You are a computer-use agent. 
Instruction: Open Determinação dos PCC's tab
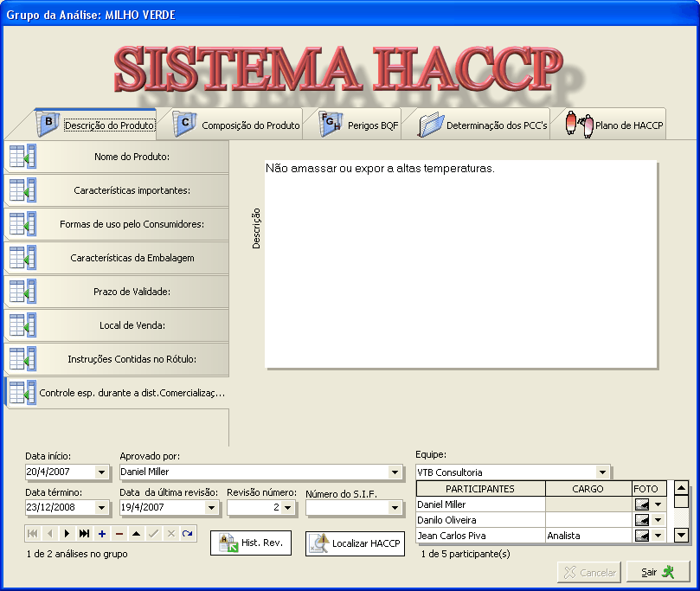click(482, 125)
